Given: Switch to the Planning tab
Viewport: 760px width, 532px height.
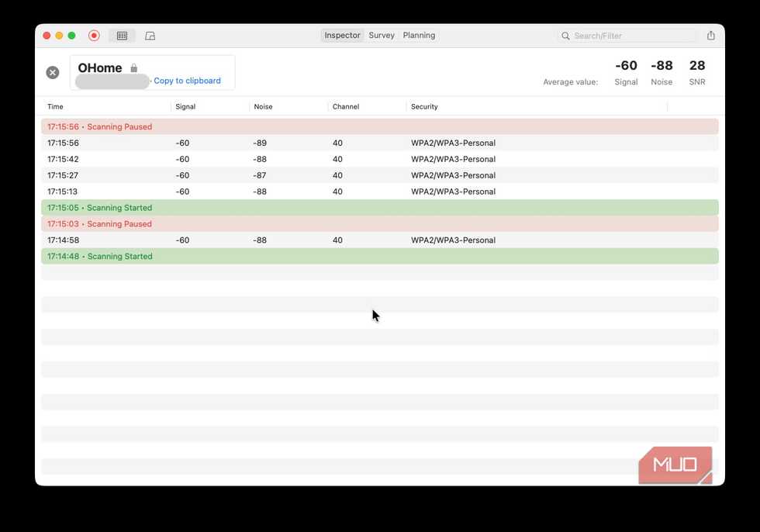Looking at the screenshot, I should point(419,36).
